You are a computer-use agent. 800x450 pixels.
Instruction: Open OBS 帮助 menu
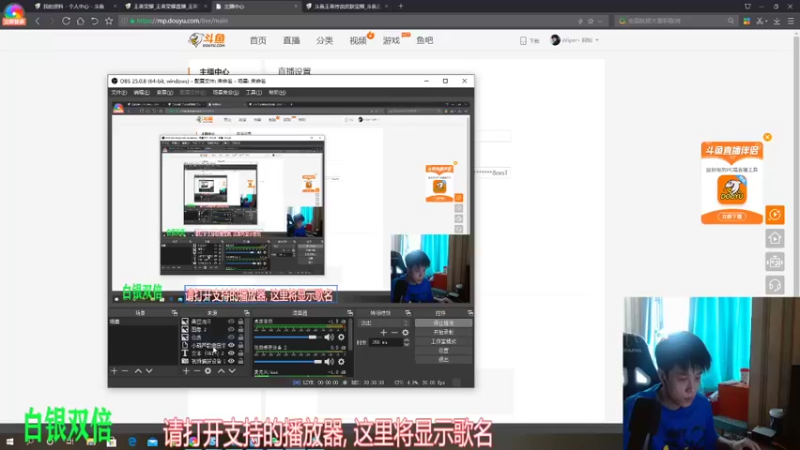coord(277,93)
